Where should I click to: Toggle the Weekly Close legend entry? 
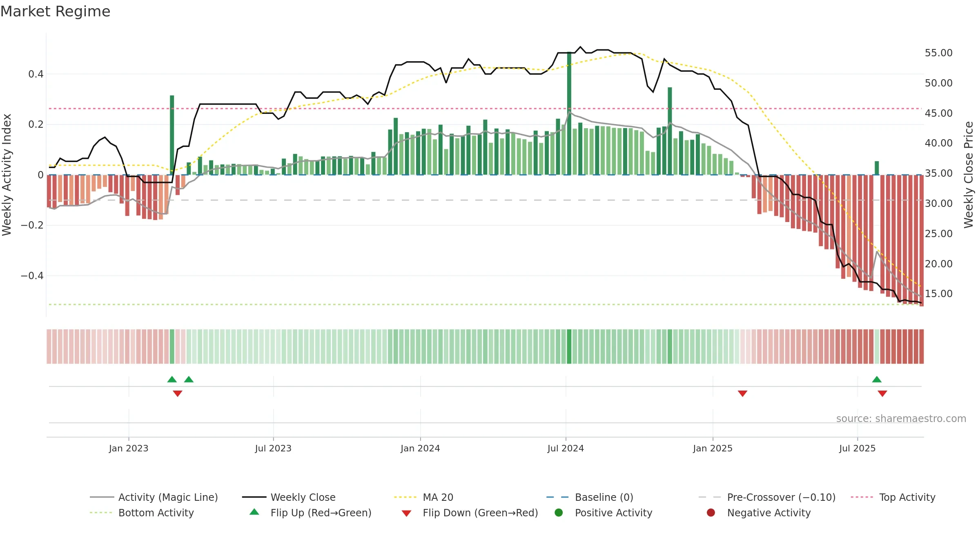289,497
